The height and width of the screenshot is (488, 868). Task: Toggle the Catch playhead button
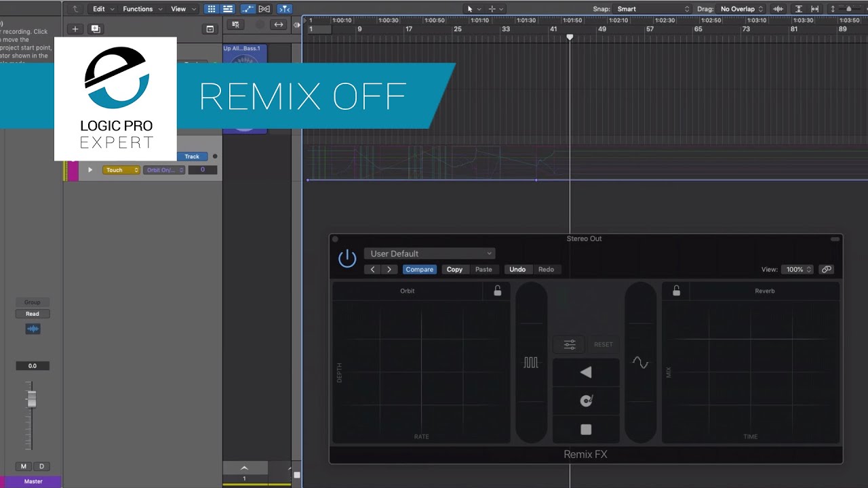point(285,9)
